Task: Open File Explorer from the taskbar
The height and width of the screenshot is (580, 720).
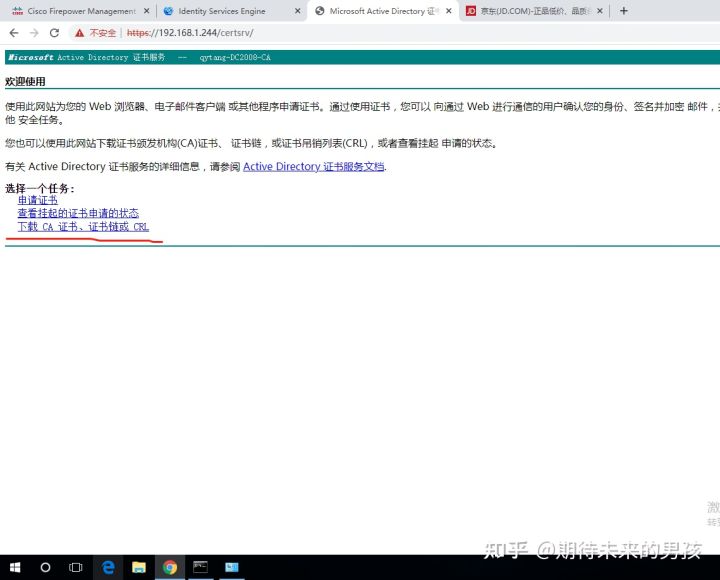Action: click(x=139, y=568)
